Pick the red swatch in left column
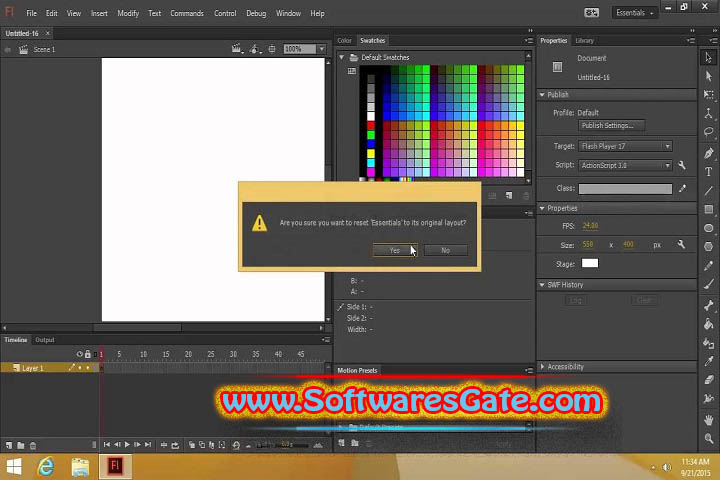Image resolution: width=720 pixels, height=480 pixels. [371, 125]
